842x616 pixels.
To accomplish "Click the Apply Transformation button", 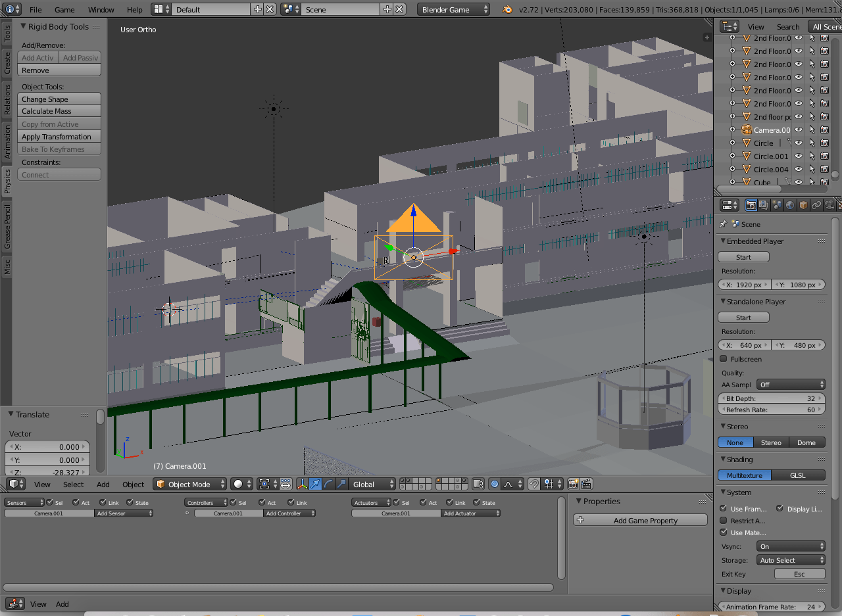I will click(59, 137).
